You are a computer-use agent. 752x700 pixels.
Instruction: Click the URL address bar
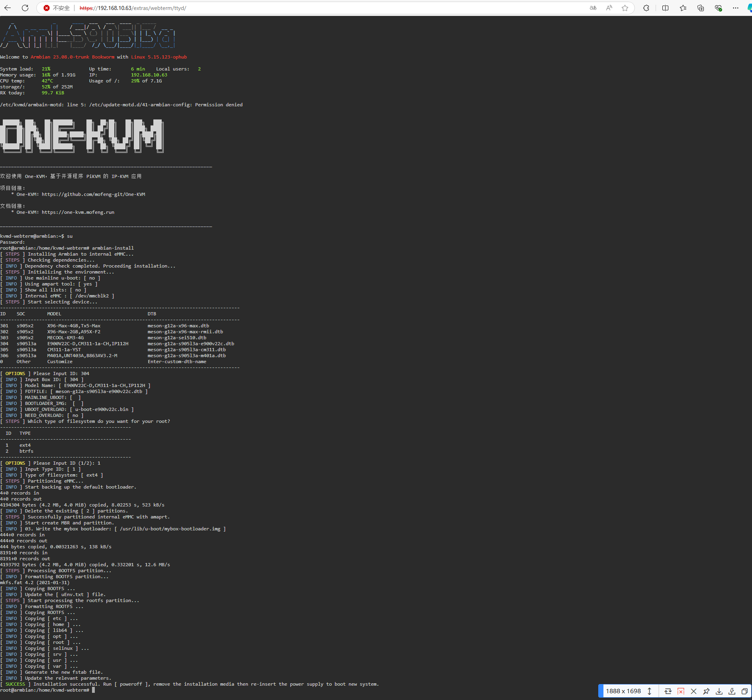pyautogui.click(x=319, y=8)
